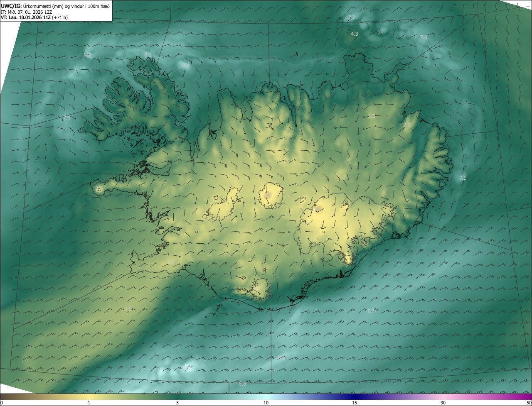Select the IT: Mið. 07. 01. 2026 12Z line
Image resolution: width=532 pixels, height=406 pixels.
point(27,12)
